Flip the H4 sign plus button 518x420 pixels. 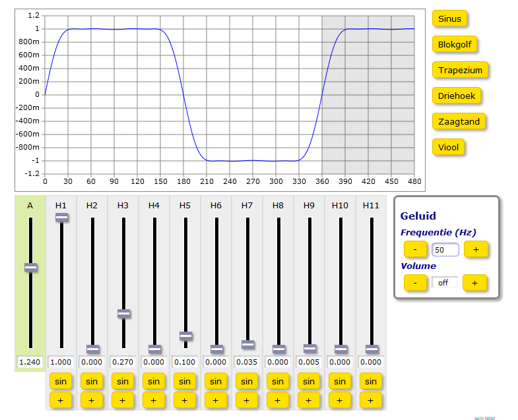154,400
